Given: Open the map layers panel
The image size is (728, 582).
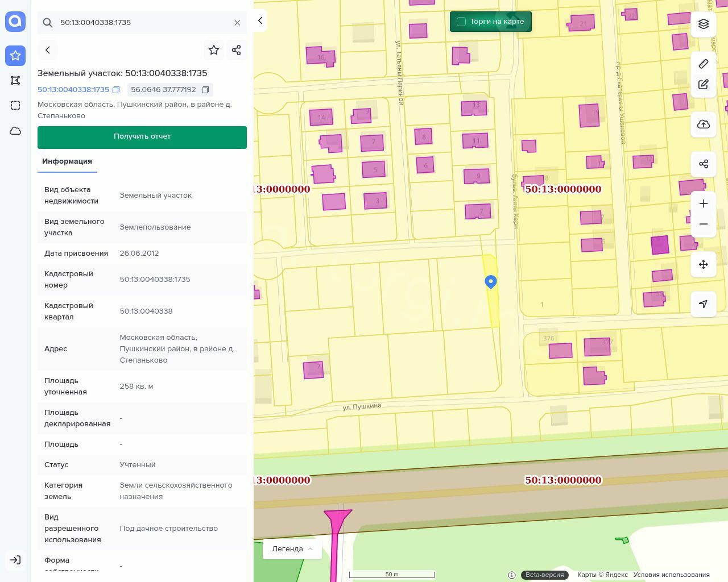Looking at the screenshot, I should (x=704, y=24).
